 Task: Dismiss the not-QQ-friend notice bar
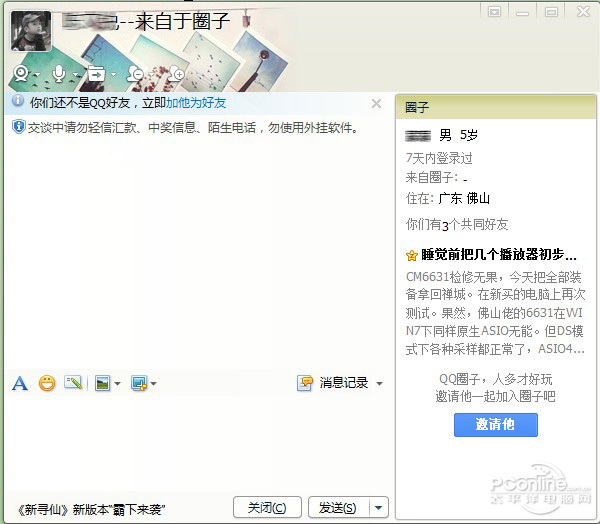pyautogui.click(x=376, y=103)
